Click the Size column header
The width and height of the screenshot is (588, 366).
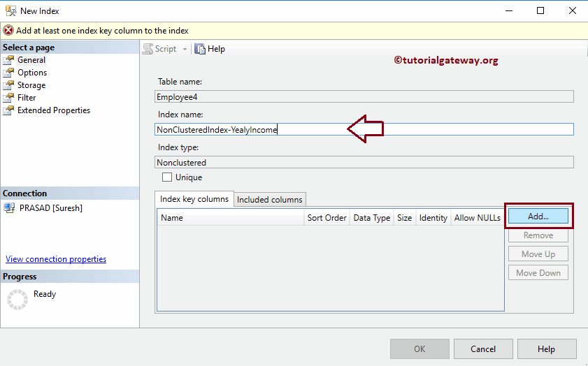click(x=405, y=218)
